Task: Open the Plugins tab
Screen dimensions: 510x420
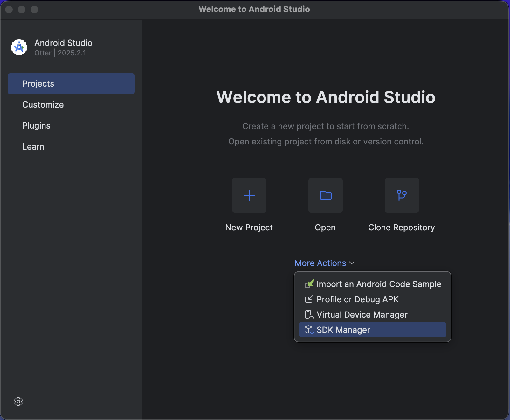Action: coord(71,126)
